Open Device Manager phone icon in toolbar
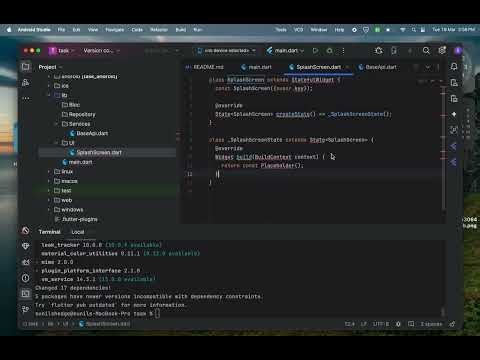The image size is (480, 360). coord(394,51)
